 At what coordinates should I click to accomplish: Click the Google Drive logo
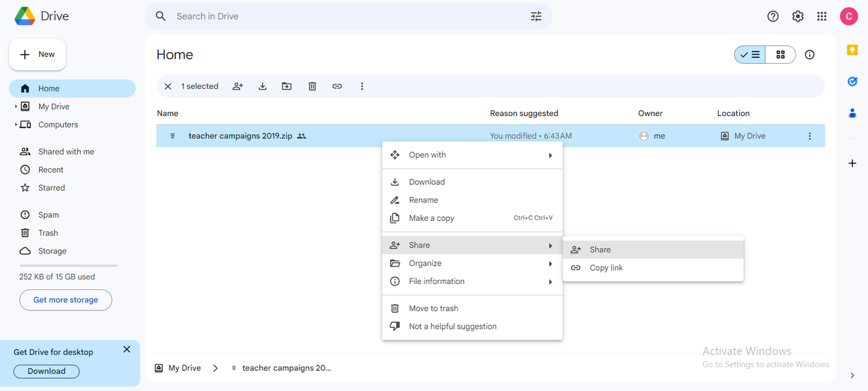(x=41, y=16)
